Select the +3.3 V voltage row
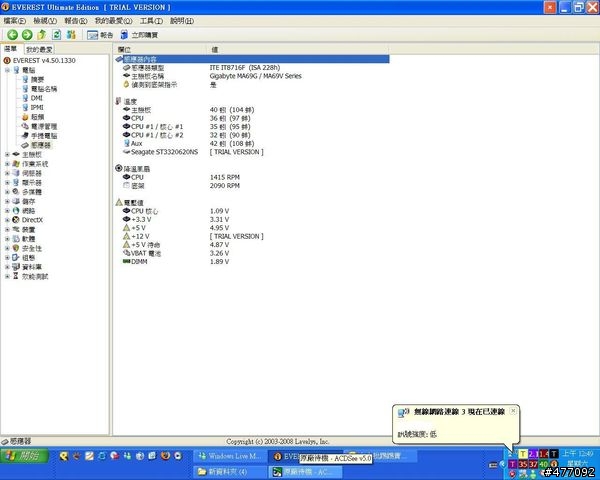This screenshot has height=480, width=600. (x=252, y=219)
